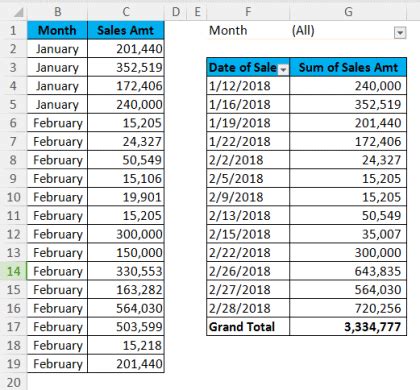The width and height of the screenshot is (420, 390).
Task: Select the 163,282 cell
Action: (x=126, y=290)
